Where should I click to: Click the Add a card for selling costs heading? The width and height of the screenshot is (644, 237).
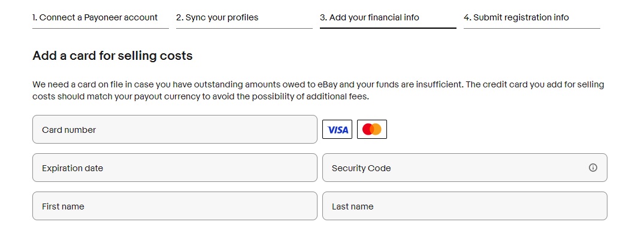tap(113, 55)
